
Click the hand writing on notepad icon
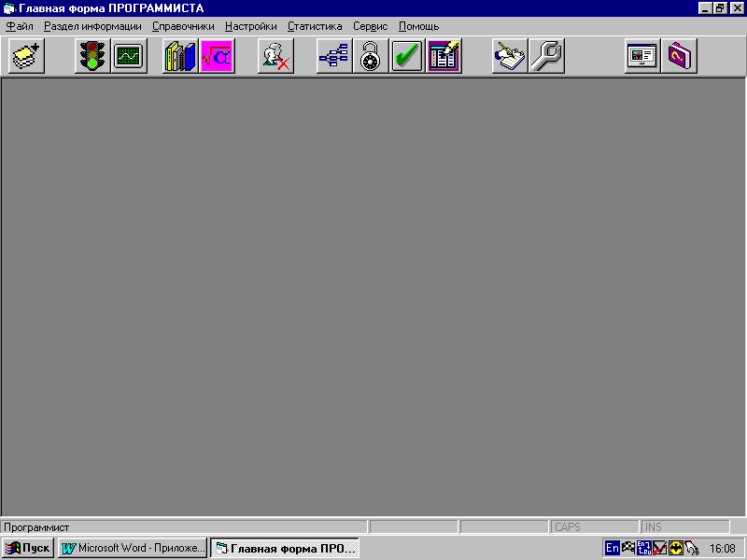point(510,56)
